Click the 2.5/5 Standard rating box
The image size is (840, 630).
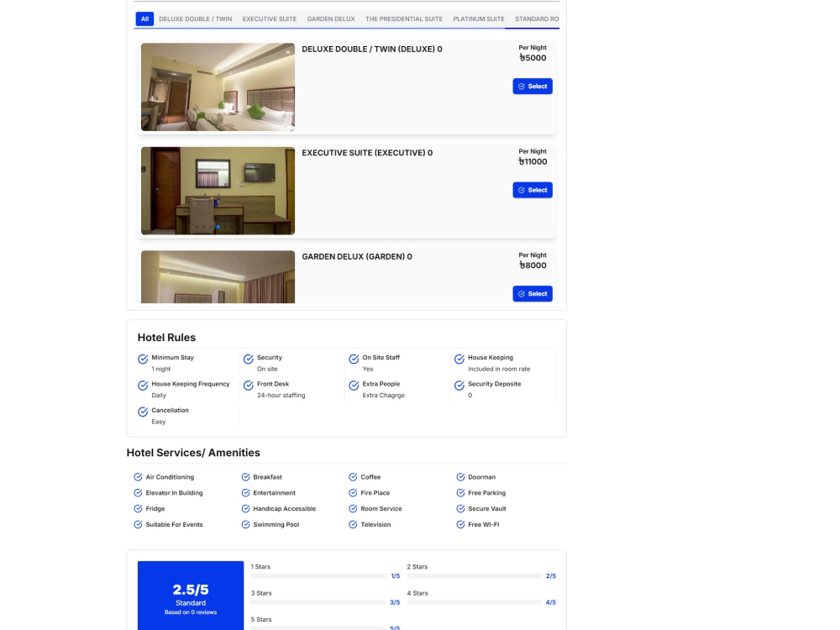[x=191, y=596]
